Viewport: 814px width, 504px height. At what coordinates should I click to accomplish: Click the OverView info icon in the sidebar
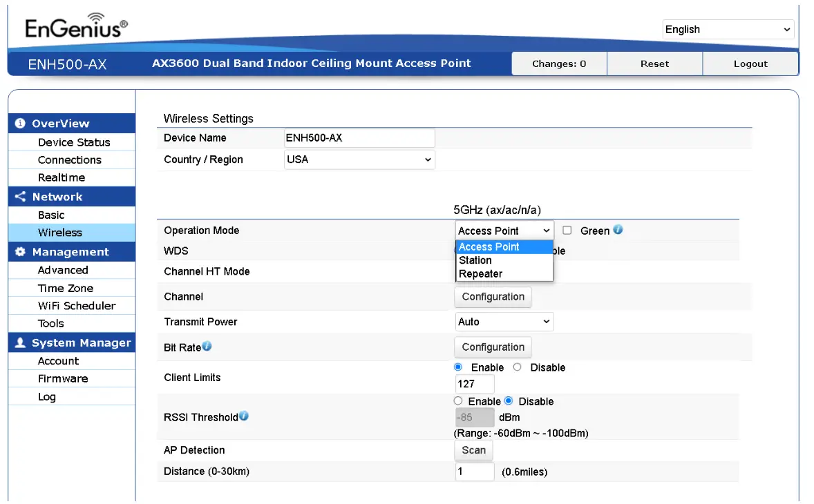pos(19,123)
